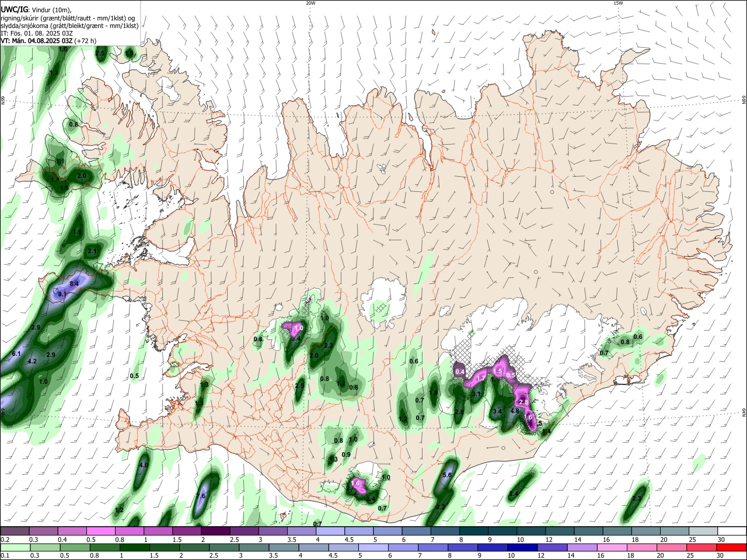Click the 'UWC/IG' title in the header

point(14,9)
